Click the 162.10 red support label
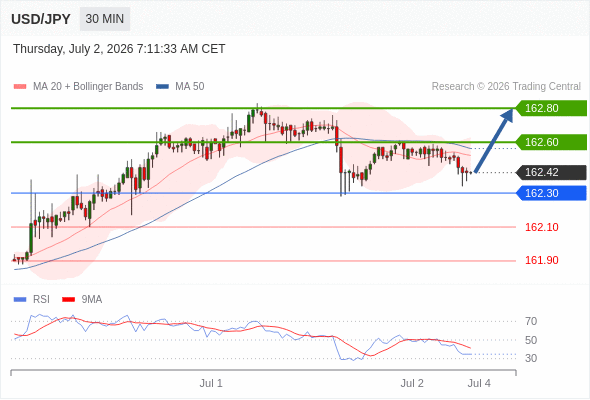This screenshot has height=400, width=590. point(541,227)
